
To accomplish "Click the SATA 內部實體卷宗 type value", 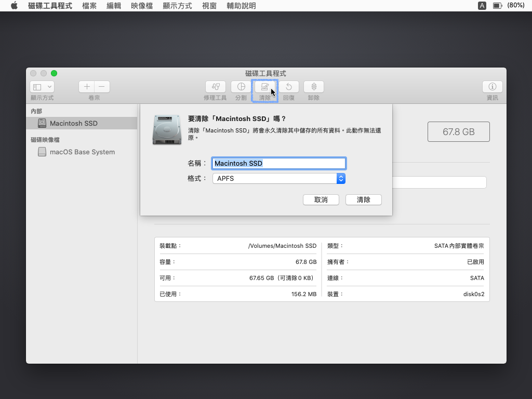I will pos(459,246).
